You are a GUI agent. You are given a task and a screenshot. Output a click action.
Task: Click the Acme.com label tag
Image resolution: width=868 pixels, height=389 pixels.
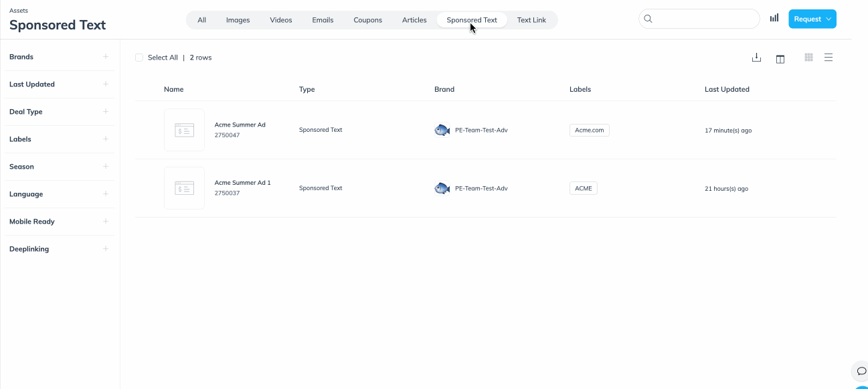(590, 131)
